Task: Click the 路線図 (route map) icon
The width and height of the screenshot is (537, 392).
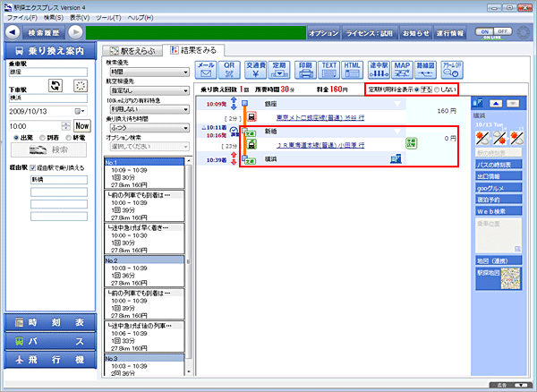Action: pyautogui.click(x=427, y=70)
